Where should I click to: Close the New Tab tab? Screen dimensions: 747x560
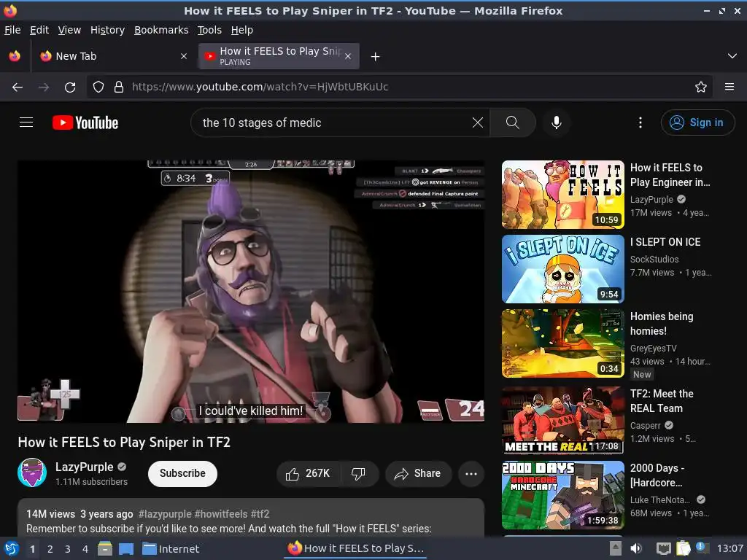click(x=184, y=56)
